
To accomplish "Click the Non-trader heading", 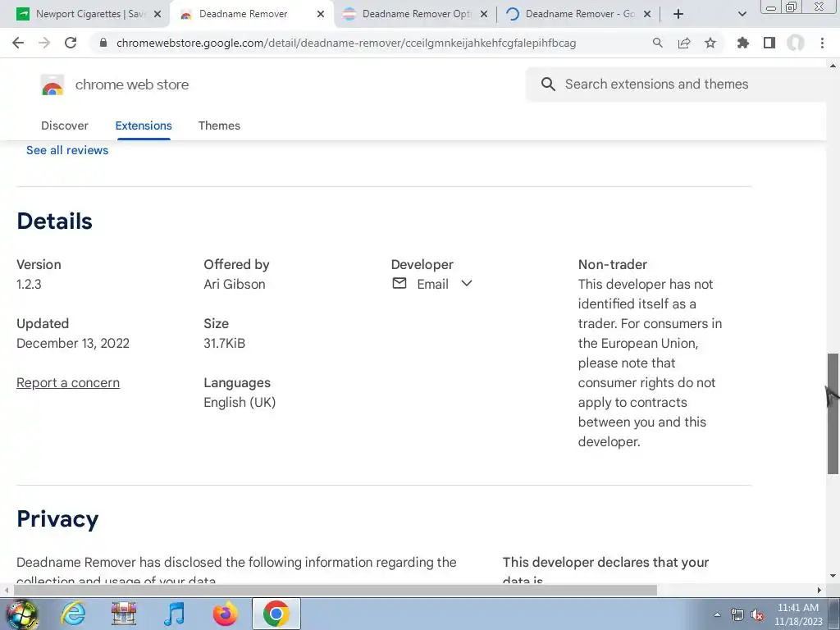I will 612,264.
